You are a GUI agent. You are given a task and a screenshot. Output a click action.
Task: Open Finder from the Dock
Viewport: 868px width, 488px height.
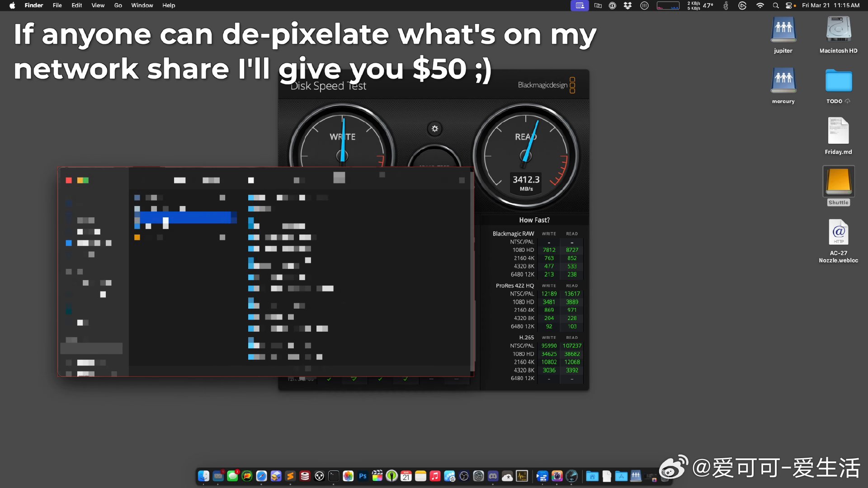pyautogui.click(x=203, y=476)
